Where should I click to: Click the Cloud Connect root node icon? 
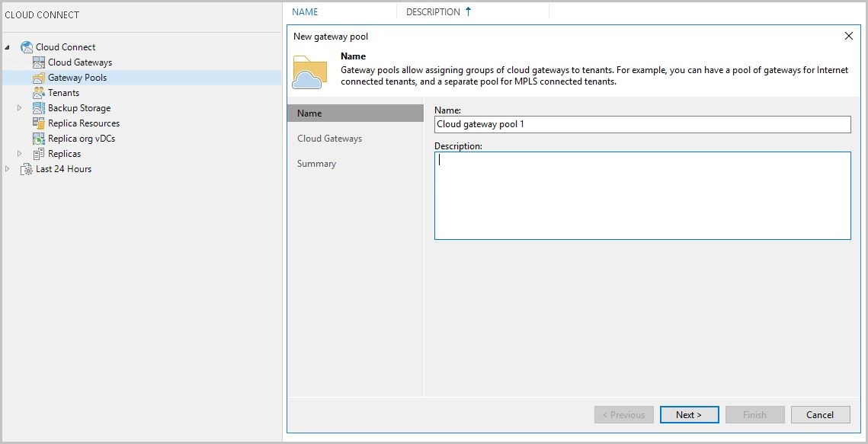25,46
